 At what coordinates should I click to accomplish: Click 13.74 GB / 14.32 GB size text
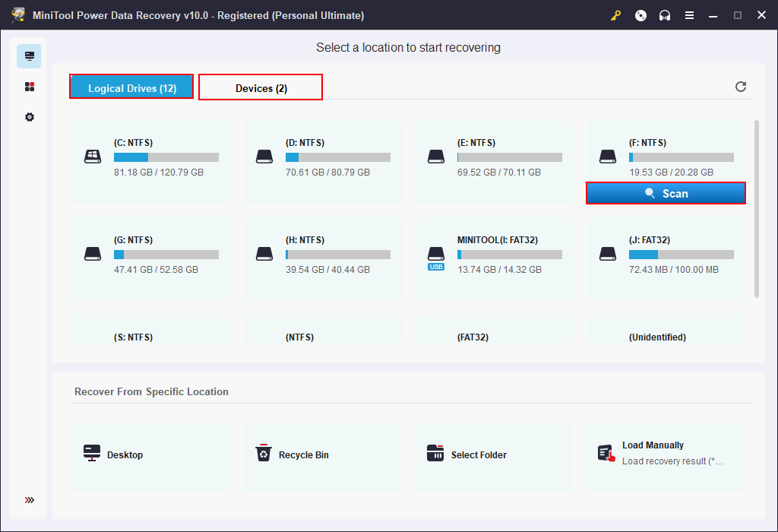499,270
